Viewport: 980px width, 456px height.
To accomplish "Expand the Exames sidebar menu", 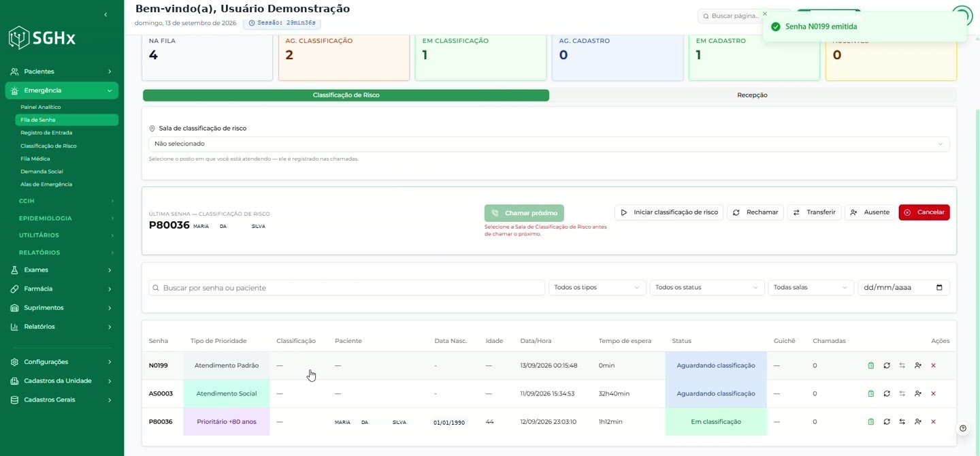I will click(61, 270).
